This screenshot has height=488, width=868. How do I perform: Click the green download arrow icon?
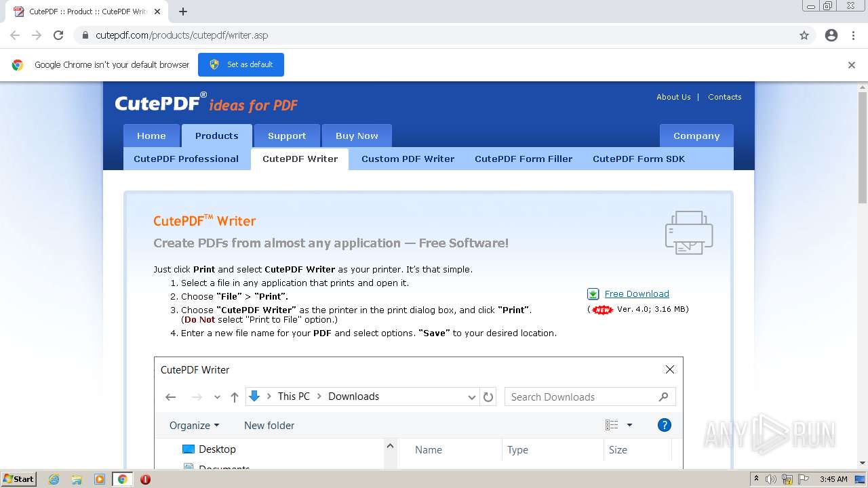(593, 294)
